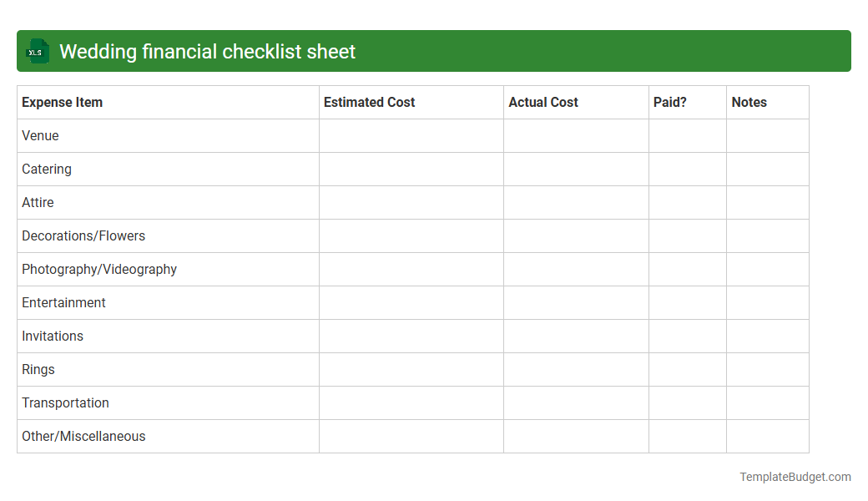Click the XLS file icon
Image resolution: width=868 pixels, height=501 pixels.
pos(37,51)
